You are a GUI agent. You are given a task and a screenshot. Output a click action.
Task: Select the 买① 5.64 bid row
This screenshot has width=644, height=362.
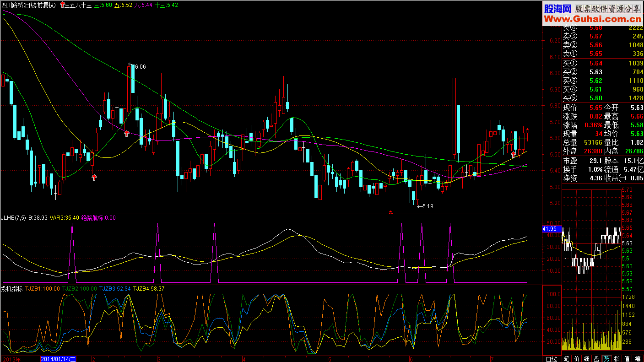pos(602,63)
